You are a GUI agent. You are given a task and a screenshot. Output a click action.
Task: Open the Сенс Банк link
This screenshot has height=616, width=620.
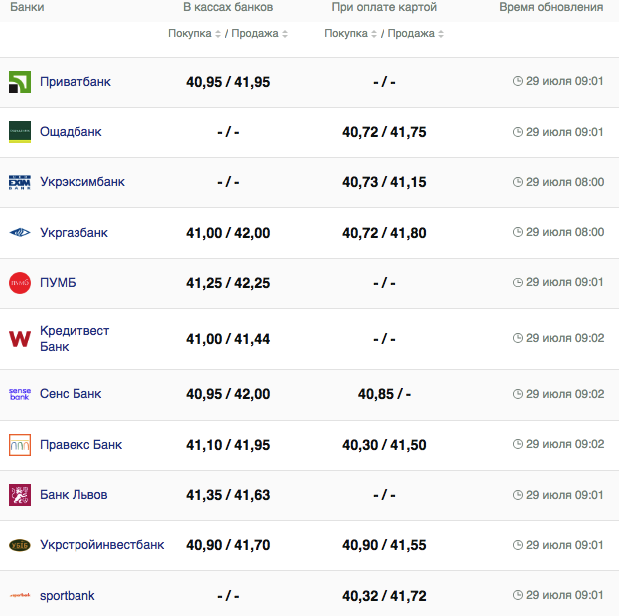pyautogui.click(x=70, y=394)
